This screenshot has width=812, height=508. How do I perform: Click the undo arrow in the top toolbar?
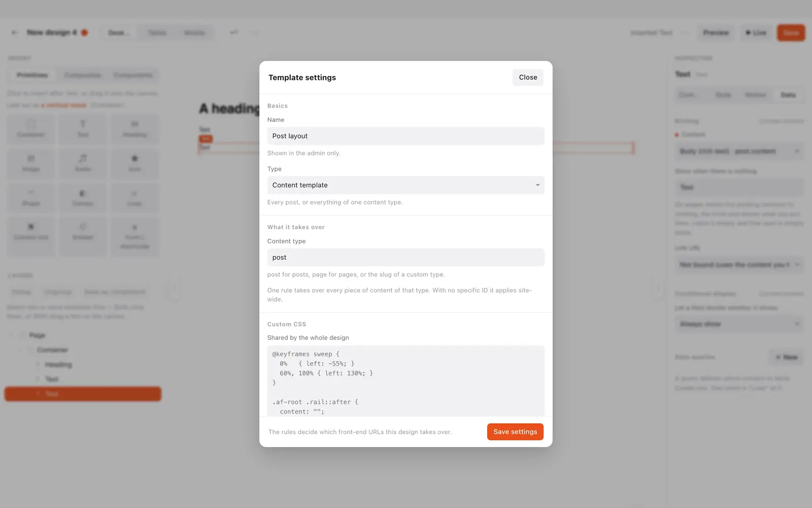(x=234, y=33)
